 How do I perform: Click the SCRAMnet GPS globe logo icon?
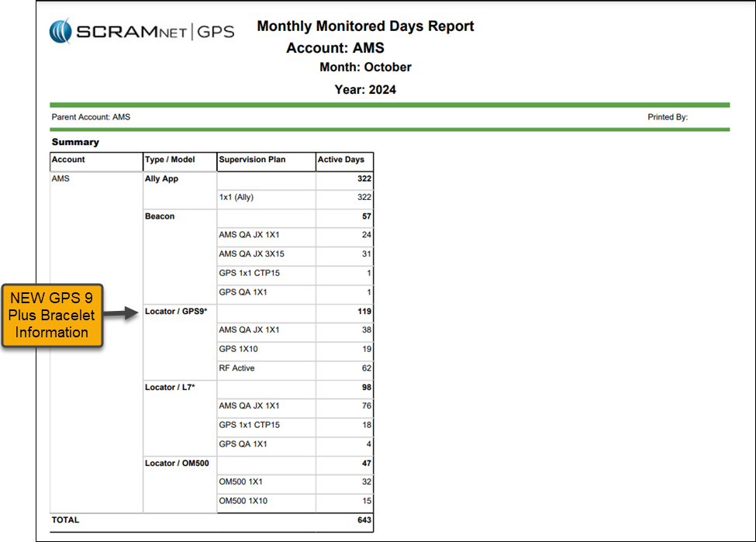point(60,32)
